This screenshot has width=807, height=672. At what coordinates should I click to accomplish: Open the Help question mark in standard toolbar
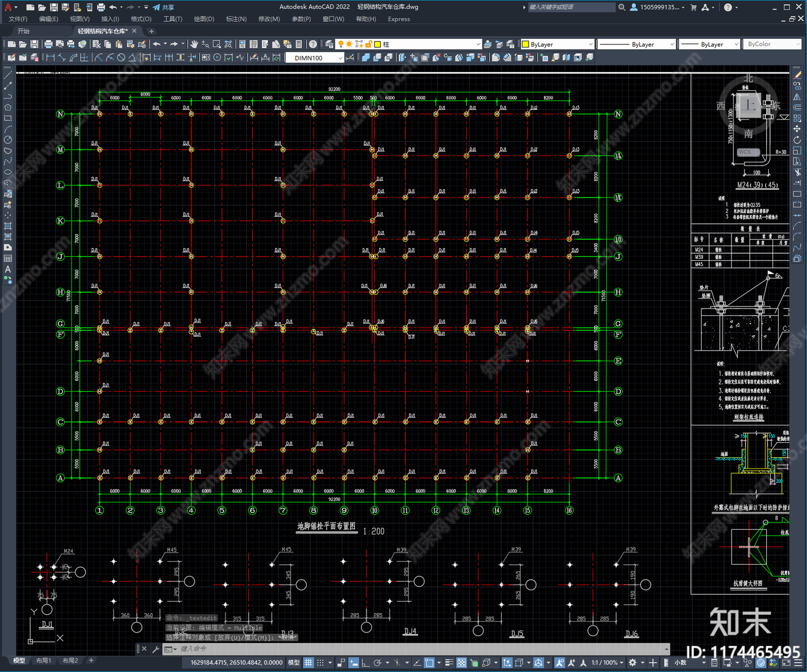tap(313, 44)
